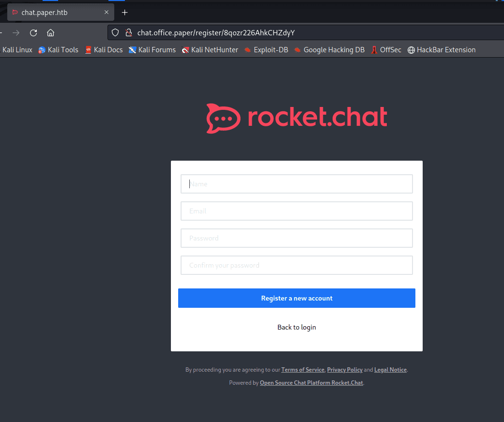
Task: Open the Kali Docs bookmark
Action: [x=104, y=50]
